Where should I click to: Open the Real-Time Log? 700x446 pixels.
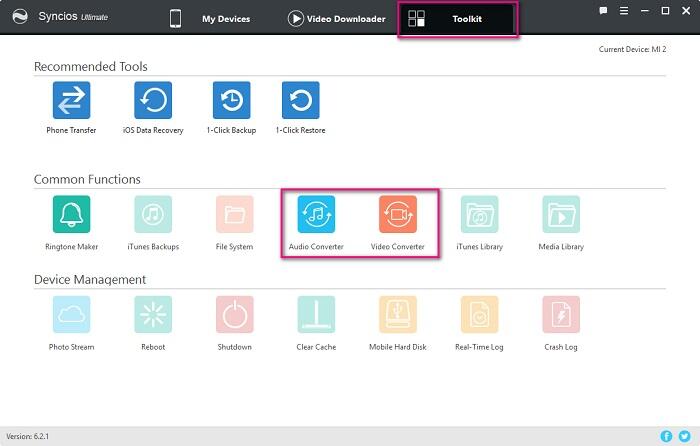click(479, 314)
